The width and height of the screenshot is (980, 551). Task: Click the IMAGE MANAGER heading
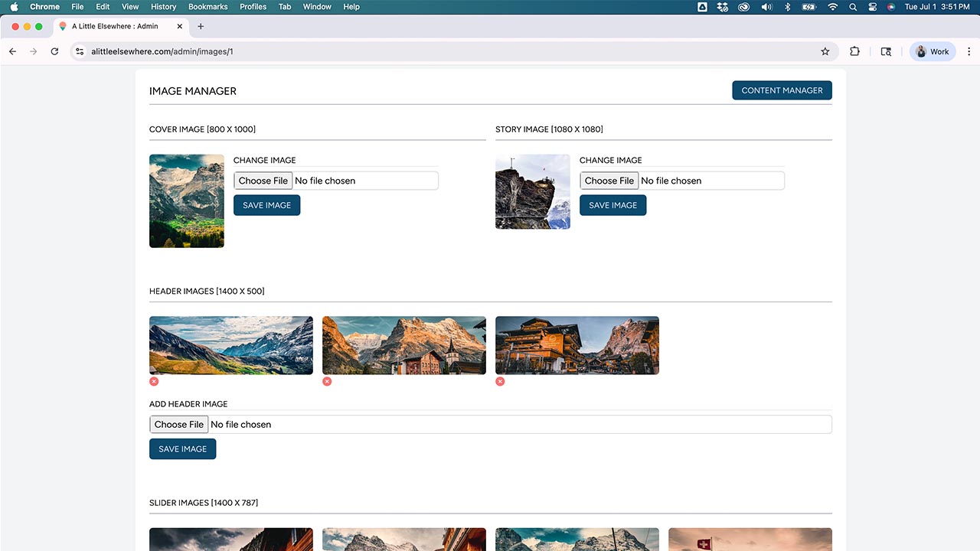tap(193, 91)
